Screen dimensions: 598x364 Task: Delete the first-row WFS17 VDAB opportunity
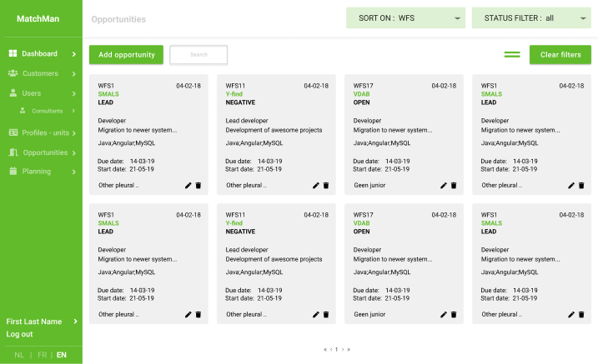pyautogui.click(x=454, y=186)
